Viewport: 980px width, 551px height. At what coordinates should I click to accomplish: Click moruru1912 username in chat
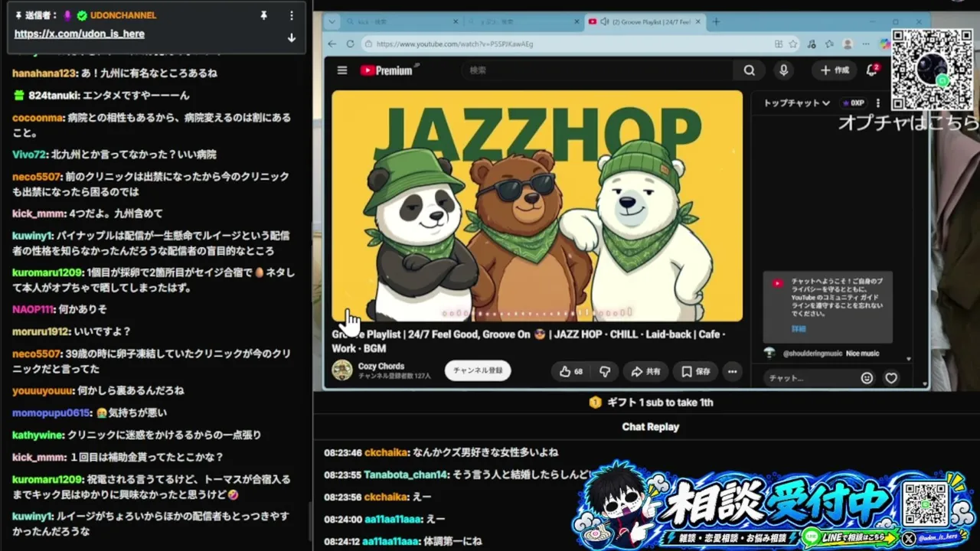[x=41, y=332]
